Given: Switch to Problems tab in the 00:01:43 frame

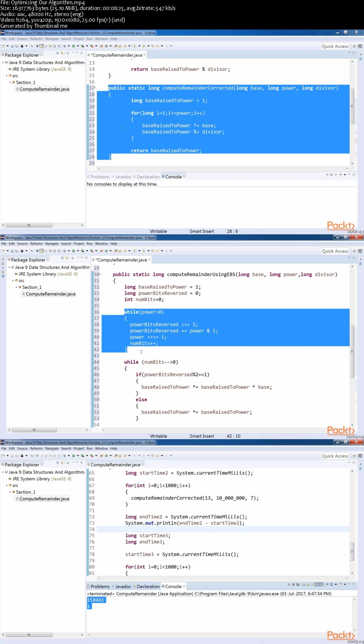Looking at the screenshot, I should pyautogui.click(x=100, y=177).
